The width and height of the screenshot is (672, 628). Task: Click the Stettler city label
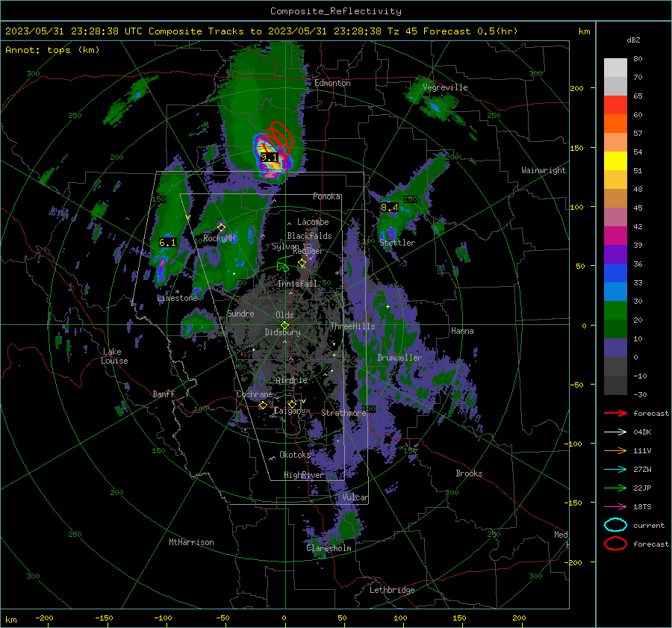[397, 243]
